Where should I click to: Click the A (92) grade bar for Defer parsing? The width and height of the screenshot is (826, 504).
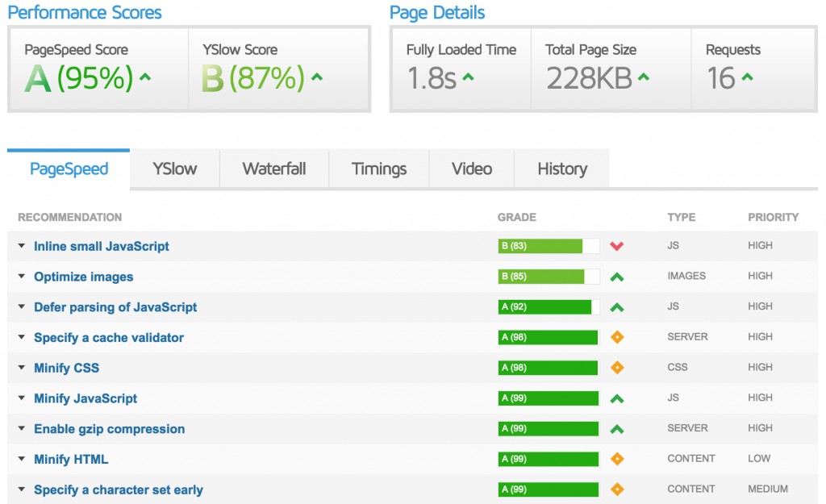(549, 307)
